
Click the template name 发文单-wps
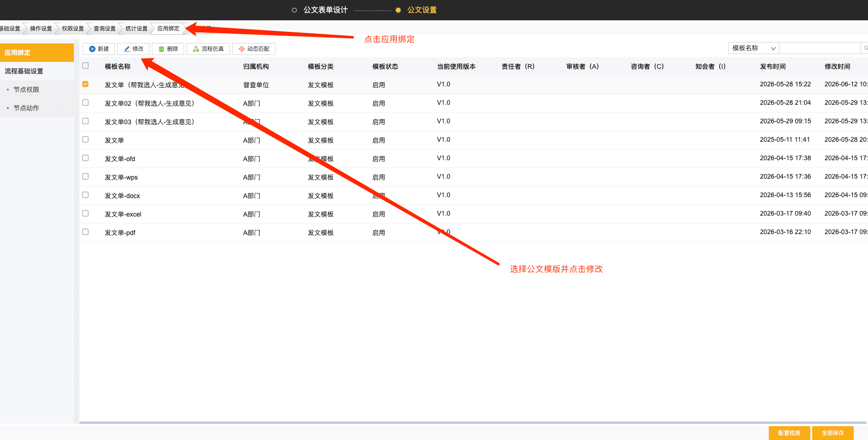click(121, 177)
